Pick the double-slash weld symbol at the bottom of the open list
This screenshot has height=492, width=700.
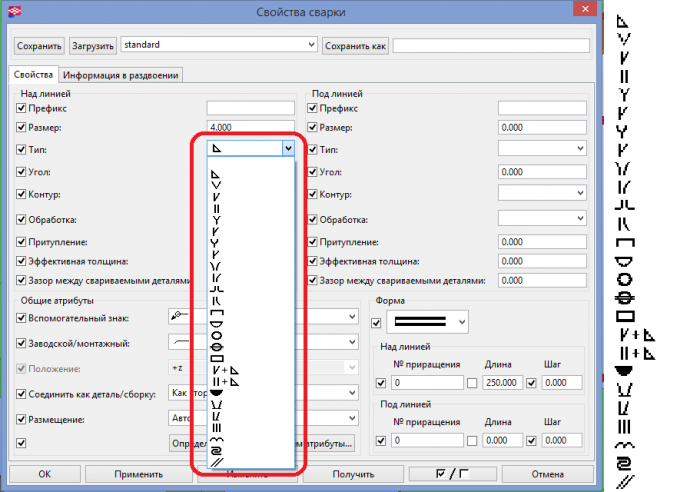(217, 461)
